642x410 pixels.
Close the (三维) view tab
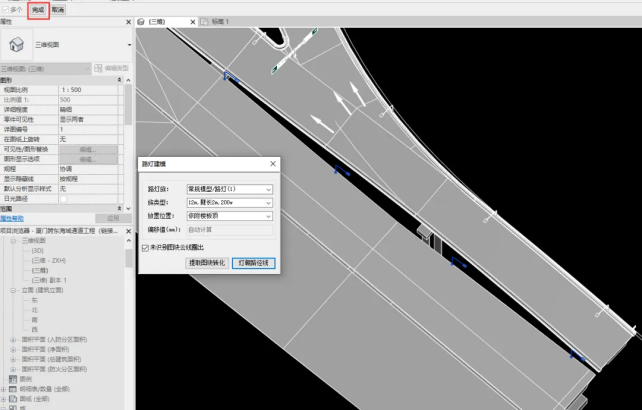[x=191, y=20]
